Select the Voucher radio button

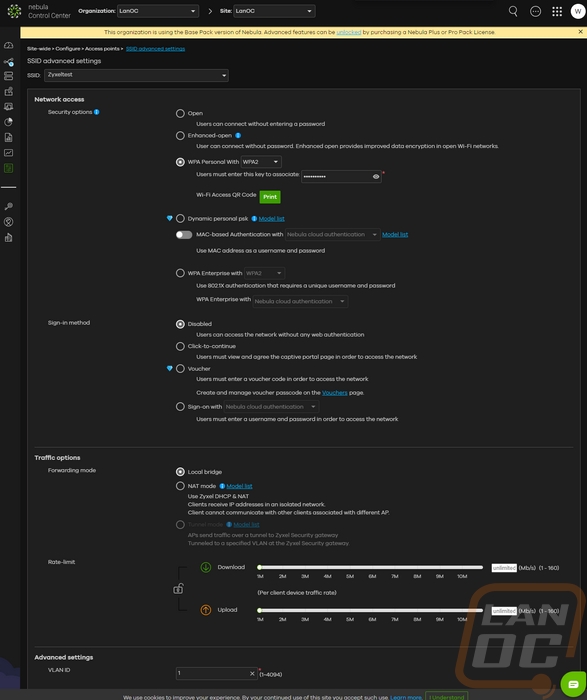coord(180,368)
